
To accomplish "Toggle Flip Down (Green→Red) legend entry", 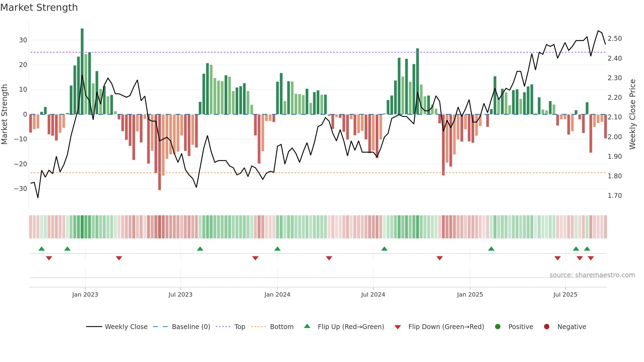I will tap(440, 327).
